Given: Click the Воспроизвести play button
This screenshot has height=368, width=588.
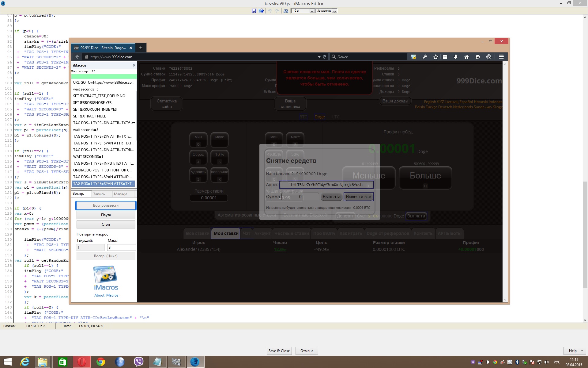Looking at the screenshot, I should coord(106,205).
